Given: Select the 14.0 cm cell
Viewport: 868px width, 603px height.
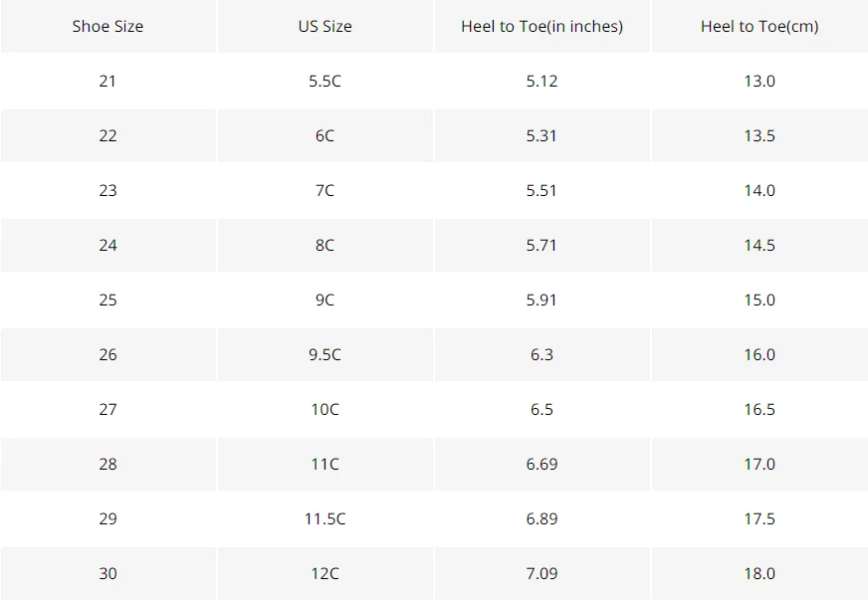Looking at the screenshot, I should click(759, 190).
